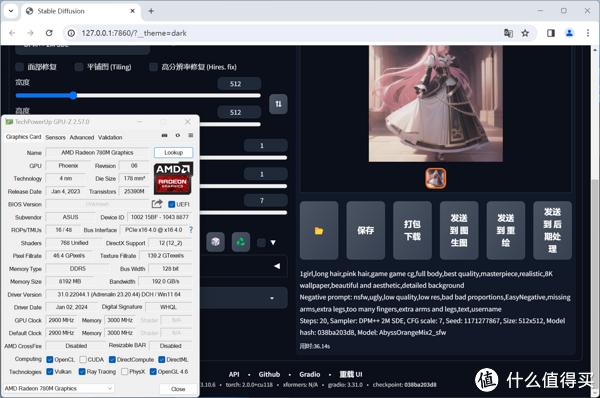Enable the Tiling checkbox
This screenshot has width=600, height=398.
point(79,67)
